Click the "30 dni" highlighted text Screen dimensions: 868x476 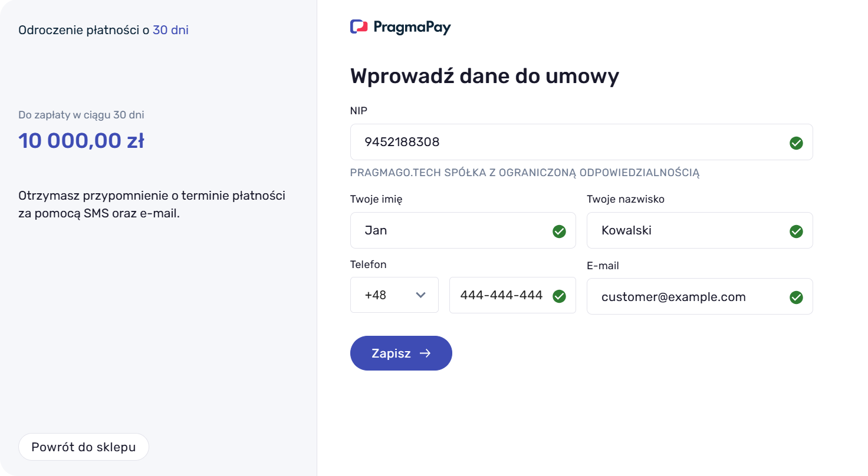[170, 30]
